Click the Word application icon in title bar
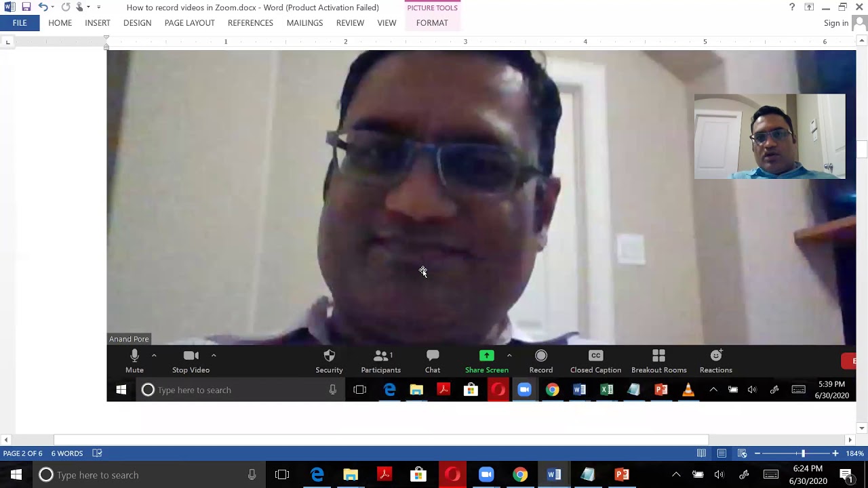Image resolution: width=868 pixels, height=488 pixels. (9, 7)
